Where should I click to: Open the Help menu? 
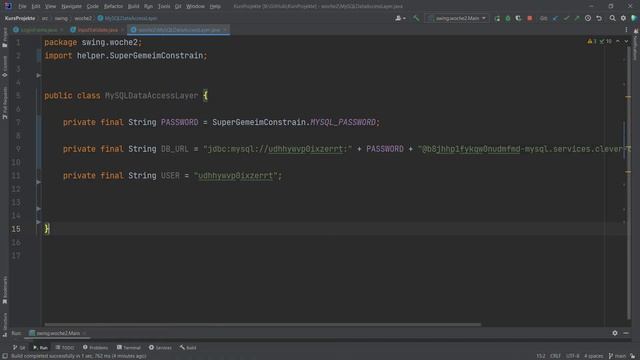coord(215,7)
